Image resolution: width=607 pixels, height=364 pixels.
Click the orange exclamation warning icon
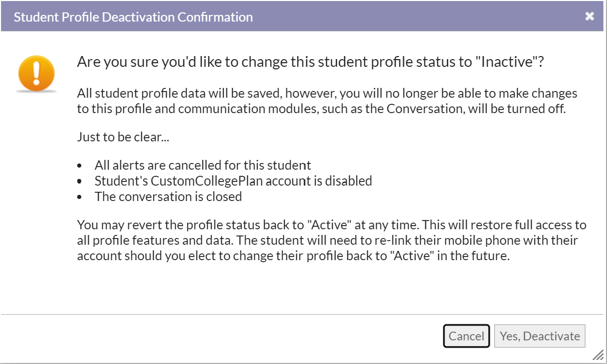point(37,74)
